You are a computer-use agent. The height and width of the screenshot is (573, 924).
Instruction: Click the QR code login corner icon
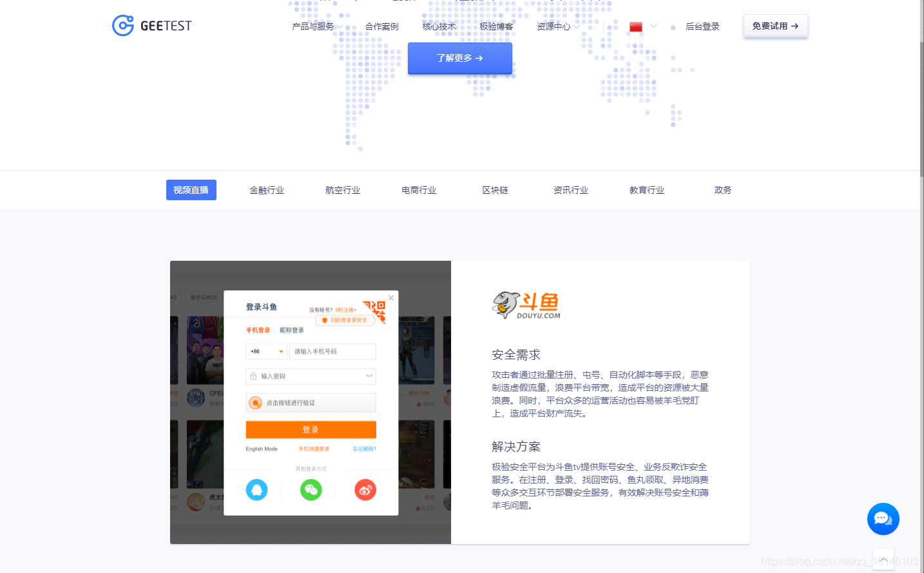374,310
